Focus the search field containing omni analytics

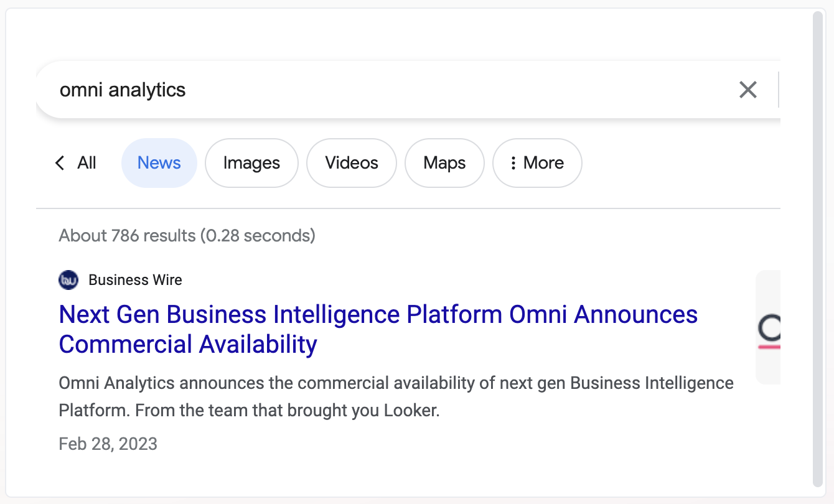click(x=373, y=90)
